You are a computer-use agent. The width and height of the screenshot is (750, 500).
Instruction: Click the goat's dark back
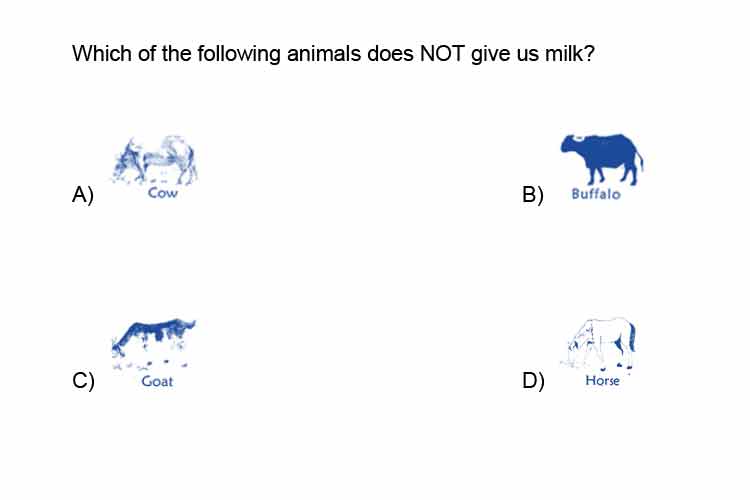[155, 327]
